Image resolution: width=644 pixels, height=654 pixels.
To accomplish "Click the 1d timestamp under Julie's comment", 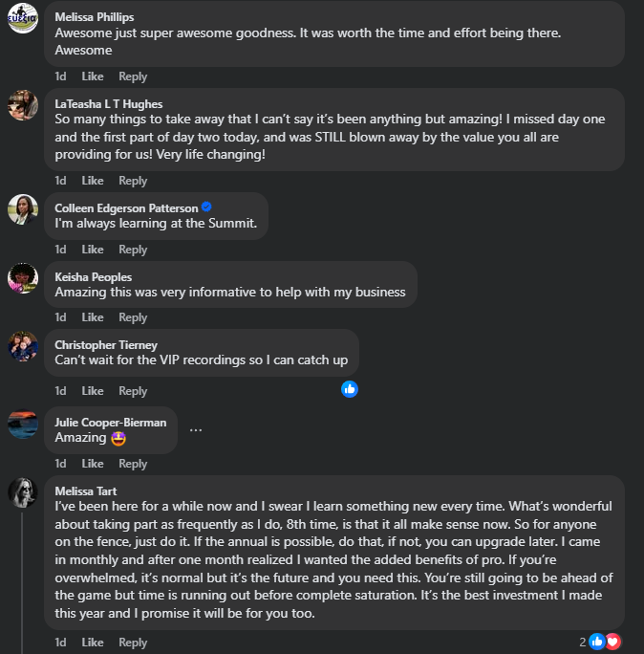I will click(60, 464).
